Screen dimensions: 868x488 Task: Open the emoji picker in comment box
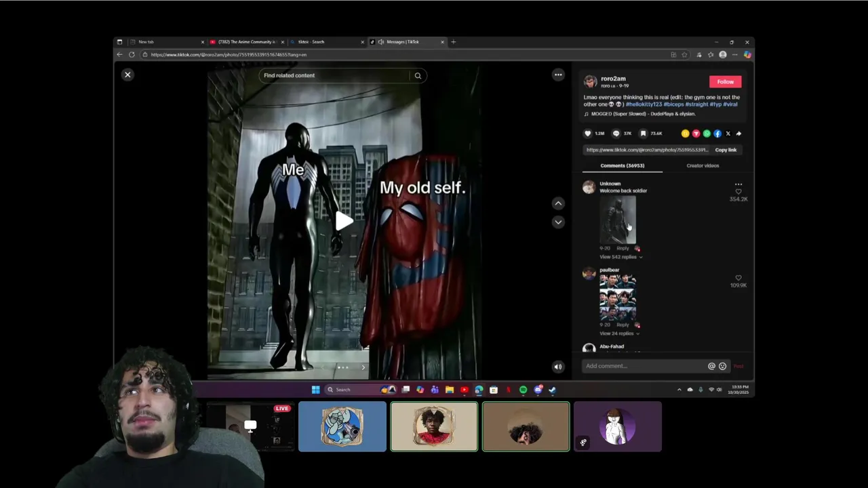click(x=722, y=366)
